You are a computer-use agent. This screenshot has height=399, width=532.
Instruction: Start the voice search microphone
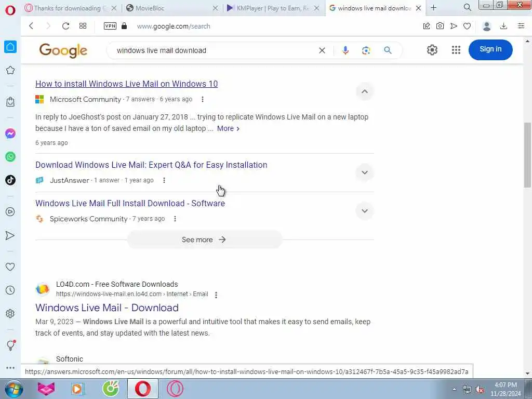coord(345,50)
